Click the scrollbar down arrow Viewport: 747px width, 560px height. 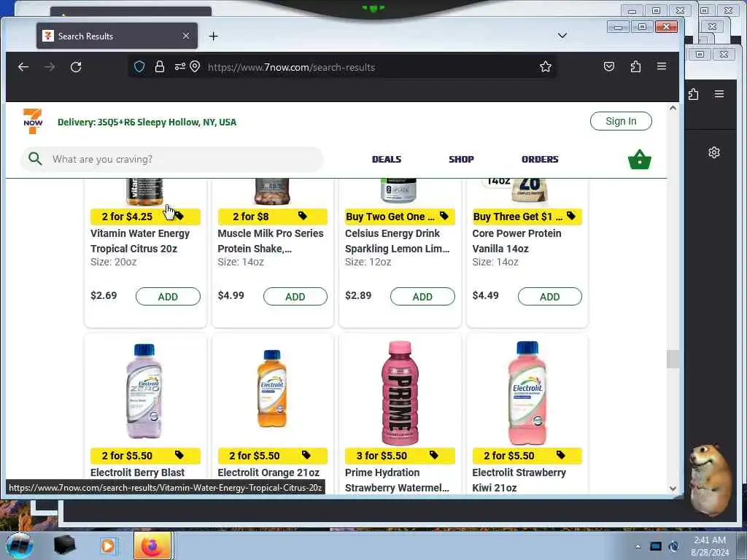pos(673,489)
